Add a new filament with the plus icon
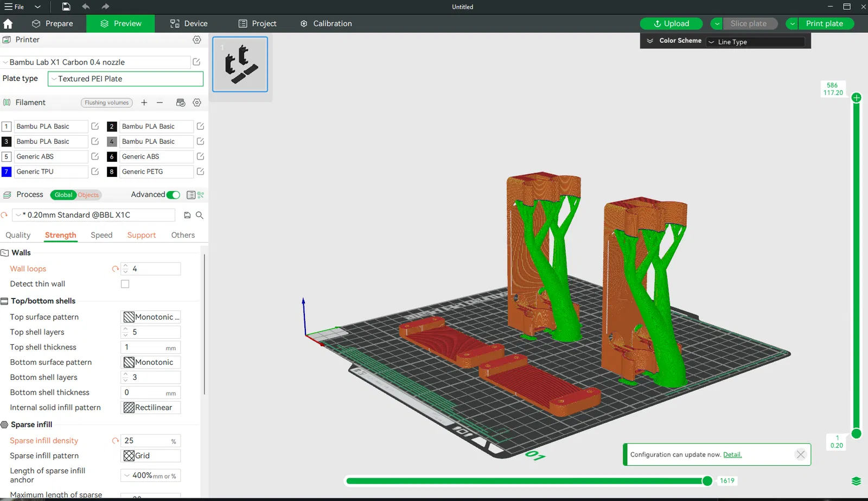868x501 pixels. pos(144,103)
